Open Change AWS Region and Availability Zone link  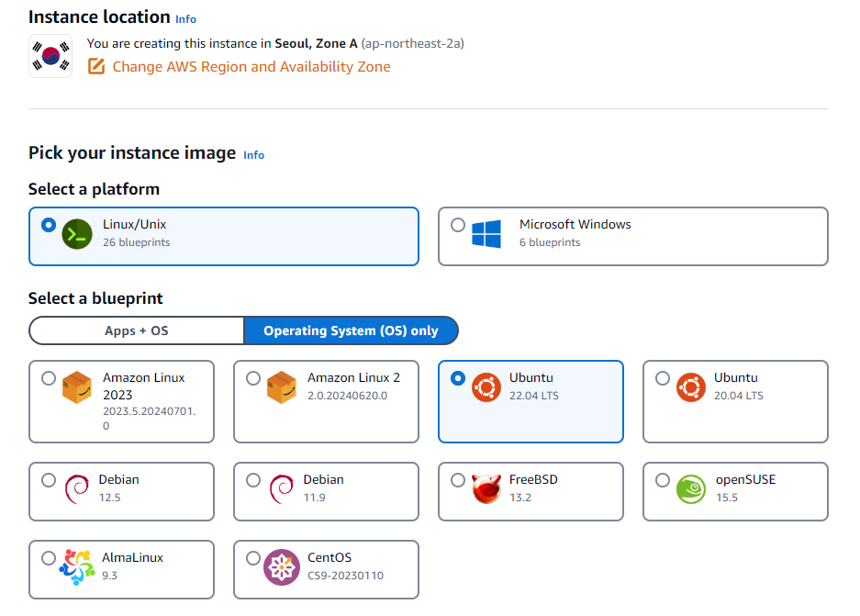tap(251, 66)
